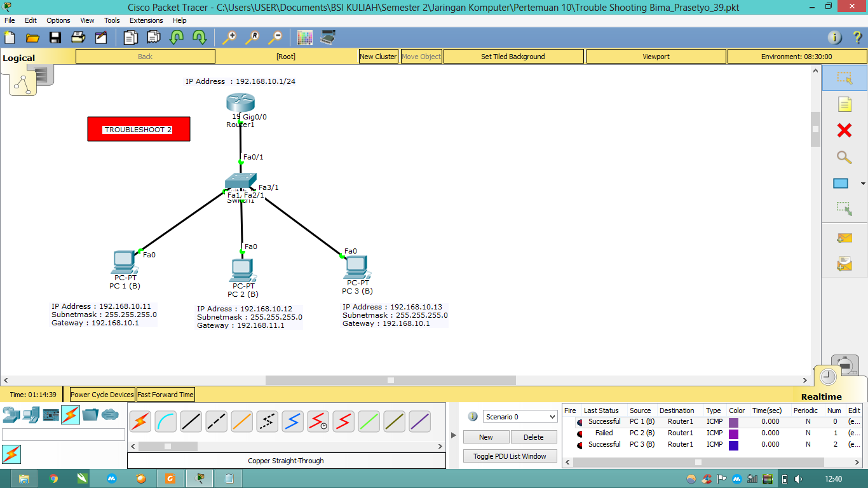Open the Activity Wizard icon
The width and height of the screenshot is (868, 488).
click(x=101, y=37)
